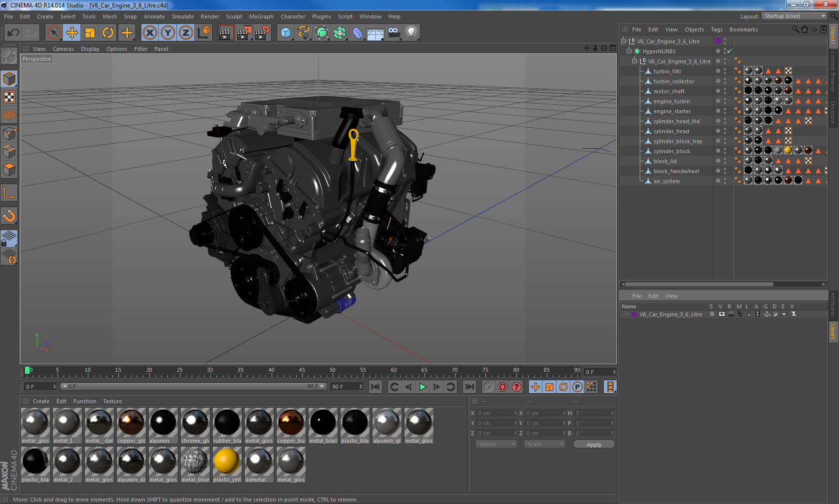
Task: Click Make Editable icon in left palette
Action: (9, 56)
